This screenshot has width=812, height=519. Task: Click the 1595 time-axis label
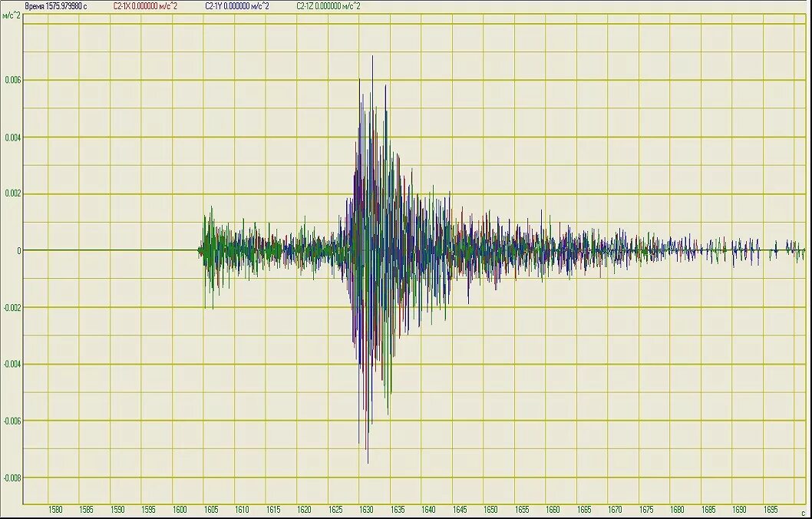tap(149, 510)
